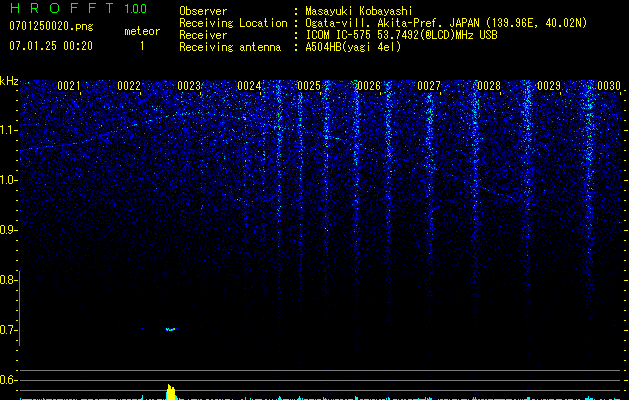Click the 0030 time marker
Image resolution: width=629 pixels, height=400 pixels.
coord(609,86)
